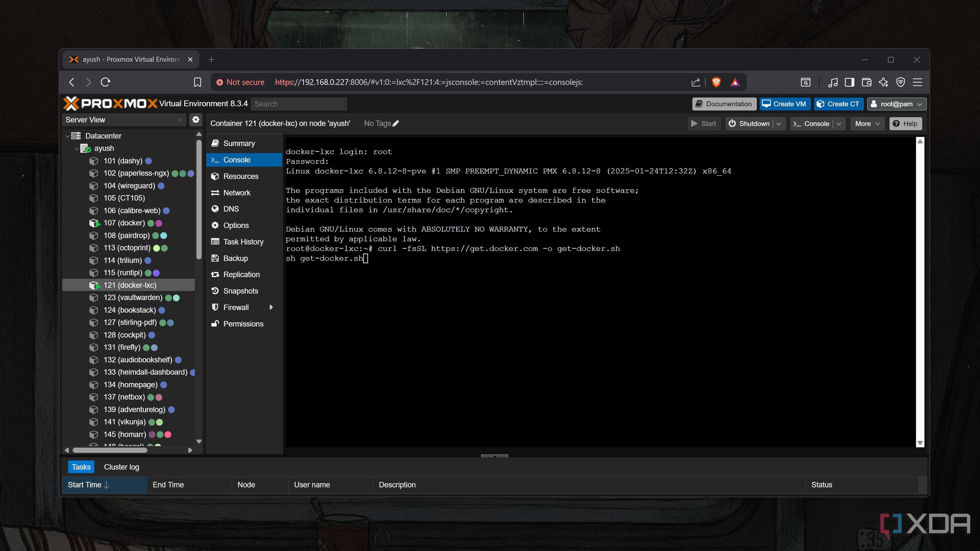Click the tree horizontal scrollbar

pyautogui.click(x=109, y=450)
